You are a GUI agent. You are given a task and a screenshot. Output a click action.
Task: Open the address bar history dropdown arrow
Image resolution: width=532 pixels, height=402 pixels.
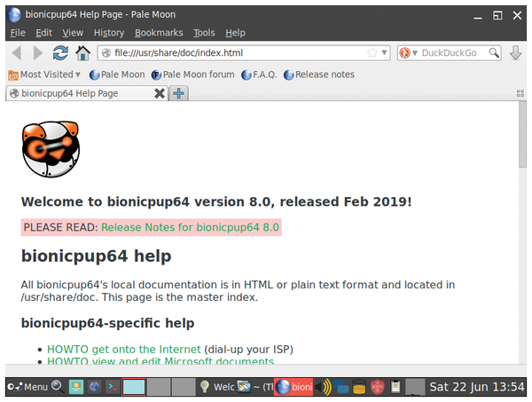point(384,52)
